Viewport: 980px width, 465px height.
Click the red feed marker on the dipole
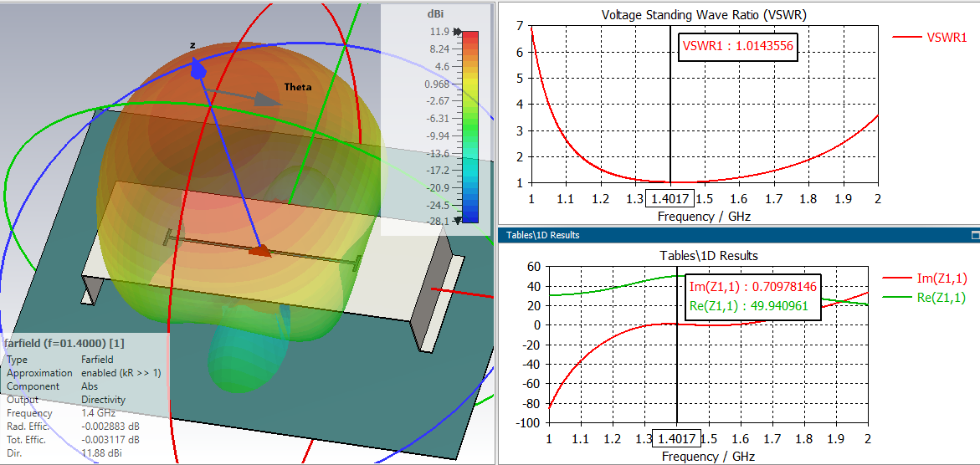click(260, 251)
